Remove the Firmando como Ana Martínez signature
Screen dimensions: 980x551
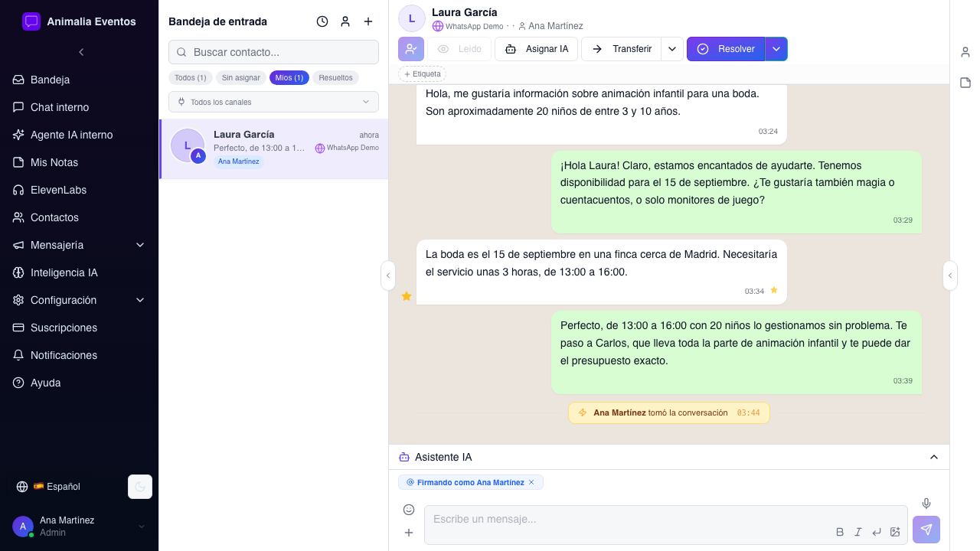click(x=531, y=482)
